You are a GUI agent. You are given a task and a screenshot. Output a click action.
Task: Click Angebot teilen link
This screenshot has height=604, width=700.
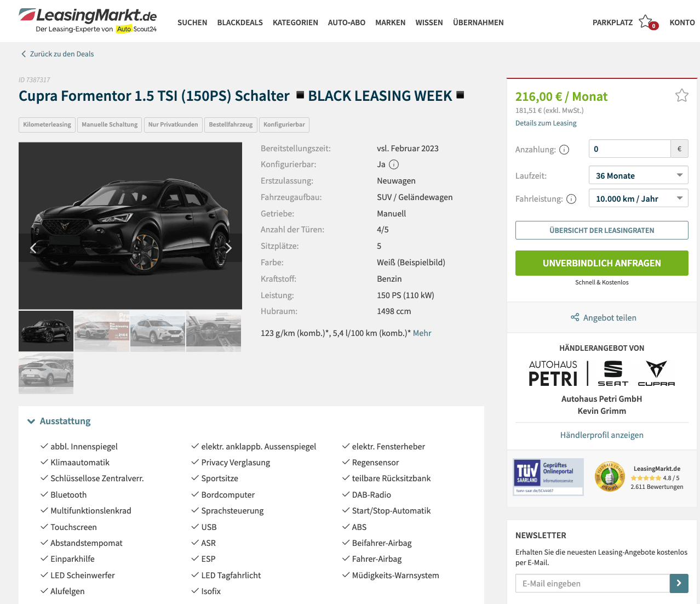610,317
